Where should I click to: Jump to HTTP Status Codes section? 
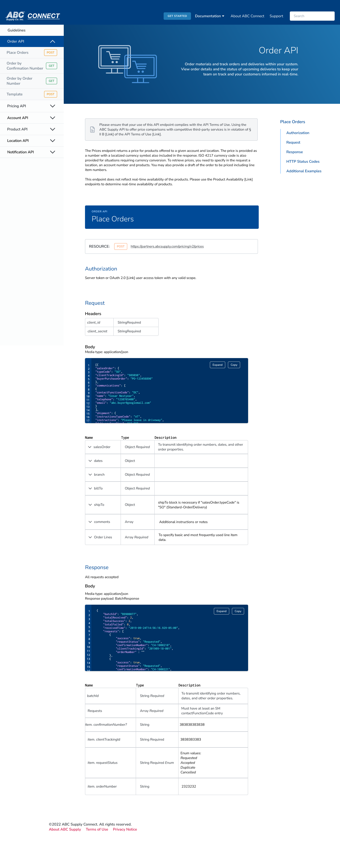[303, 161]
